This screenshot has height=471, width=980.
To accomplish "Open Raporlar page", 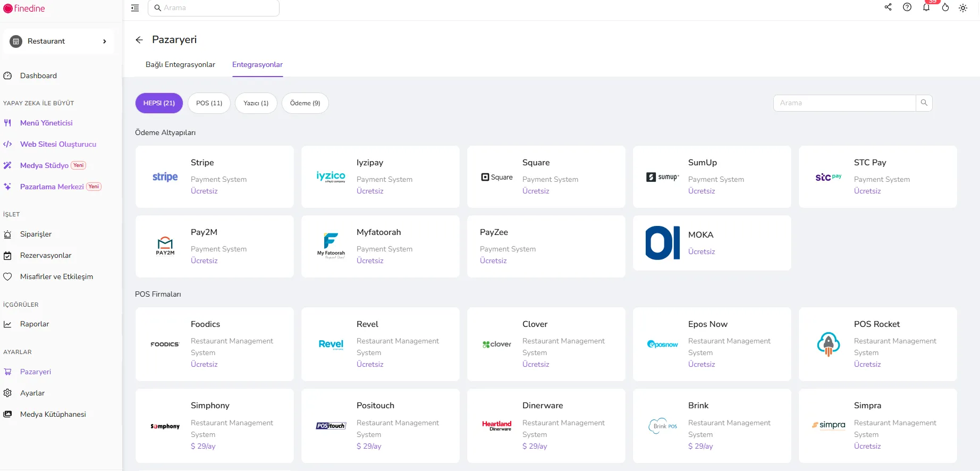I will pyautogui.click(x=35, y=324).
